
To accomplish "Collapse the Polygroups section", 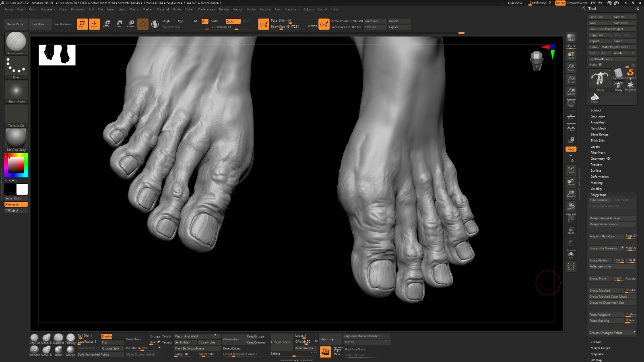I will pyautogui.click(x=598, y=195).
